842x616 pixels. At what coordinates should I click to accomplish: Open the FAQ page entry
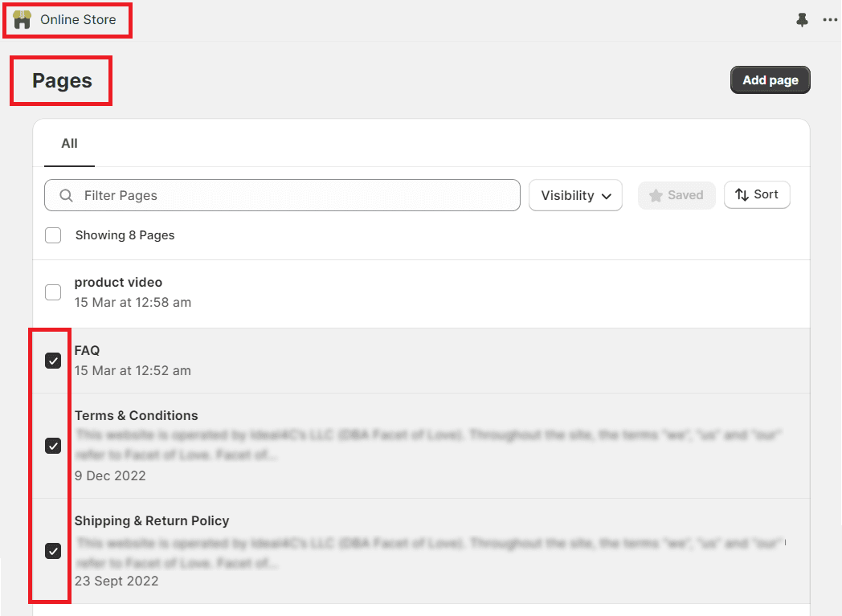coord(87,350)
